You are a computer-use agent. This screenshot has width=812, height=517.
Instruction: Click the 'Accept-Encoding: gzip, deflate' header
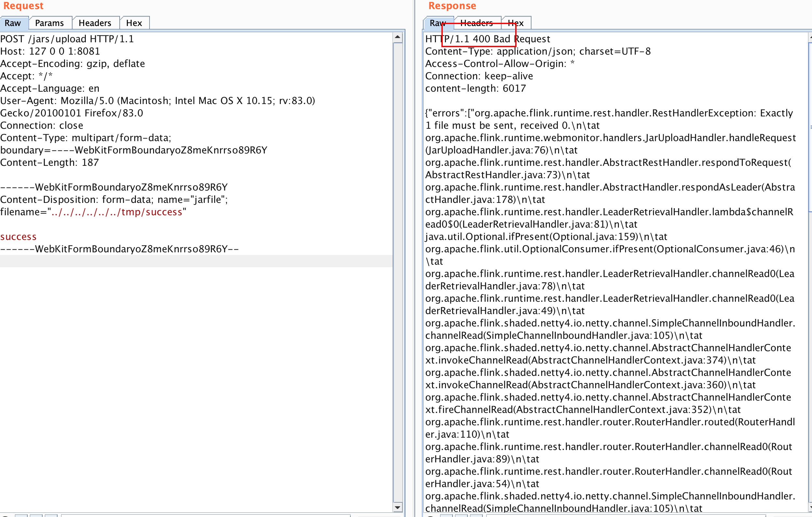pyautogui.click(x=72, y=64)
